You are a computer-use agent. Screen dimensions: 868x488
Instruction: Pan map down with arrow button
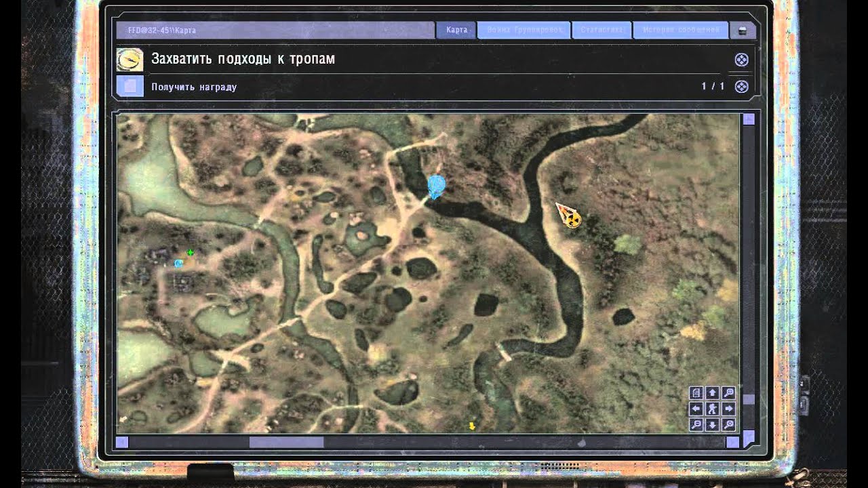pyautogui.click(x=712, y=425)
